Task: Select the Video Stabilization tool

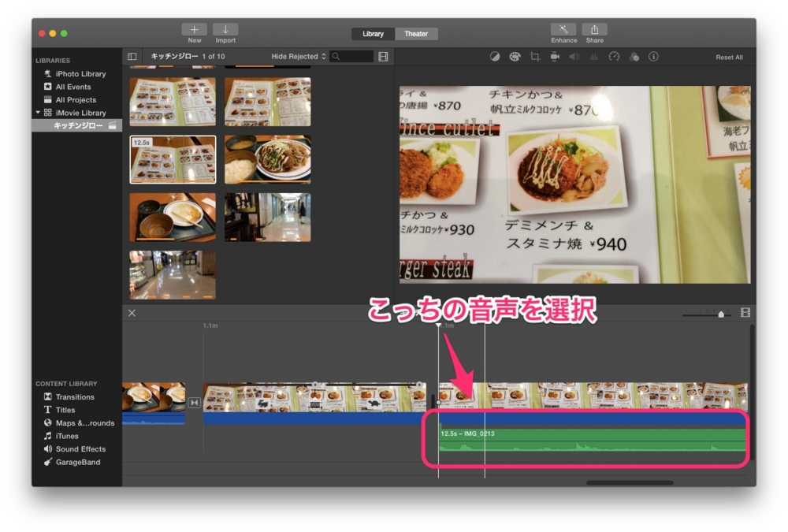Action: pos(555,56)
